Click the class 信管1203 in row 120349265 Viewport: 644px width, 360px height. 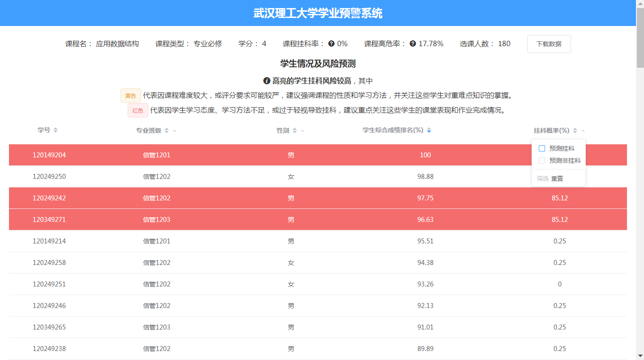pyautogui.click(x=157, y=327)
